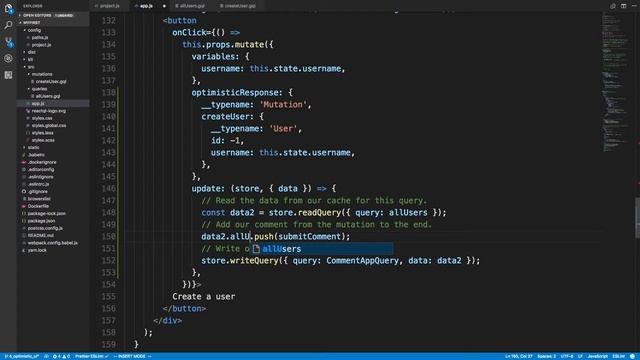The image size is (640, 360).
Task: Open the Dockerfile in explorer
Action: tap(39, 207)
